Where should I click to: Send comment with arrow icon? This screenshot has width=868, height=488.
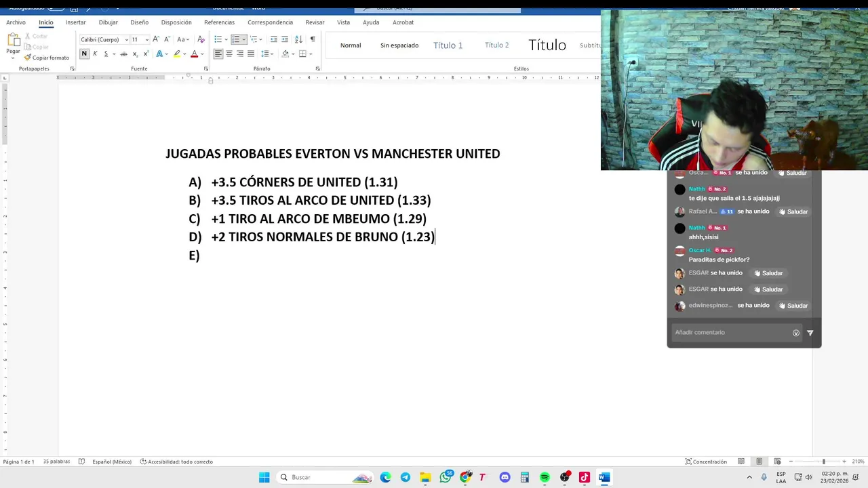[810, 333]
